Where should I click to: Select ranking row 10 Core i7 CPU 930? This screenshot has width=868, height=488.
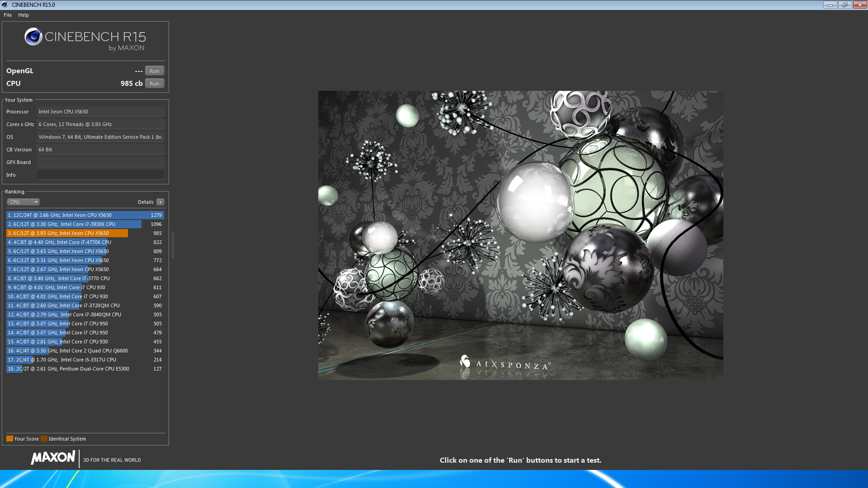[85, 296]
